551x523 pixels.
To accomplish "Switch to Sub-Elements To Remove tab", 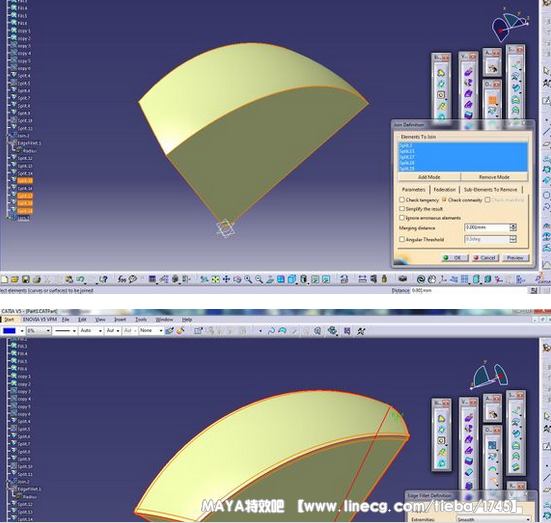I will [x=491, y=189].
